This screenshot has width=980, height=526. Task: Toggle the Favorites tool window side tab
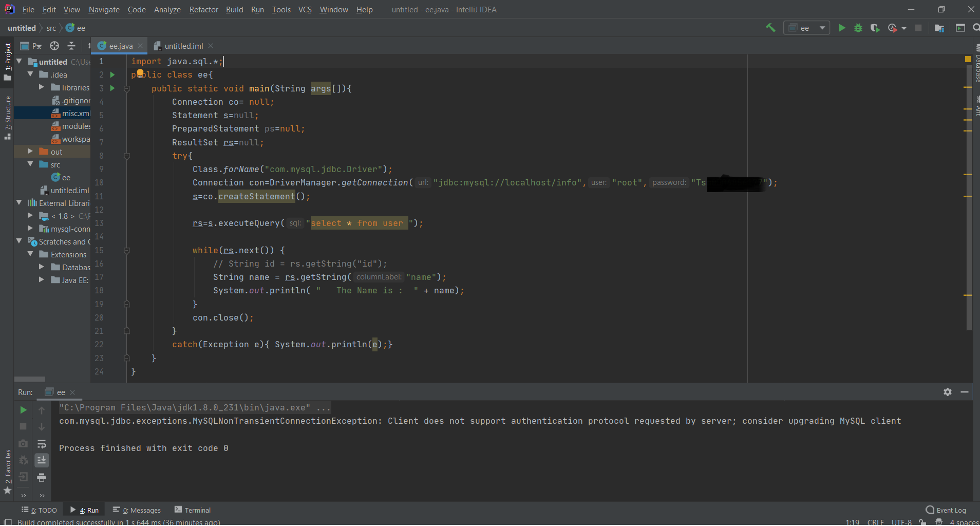[7, 472]
